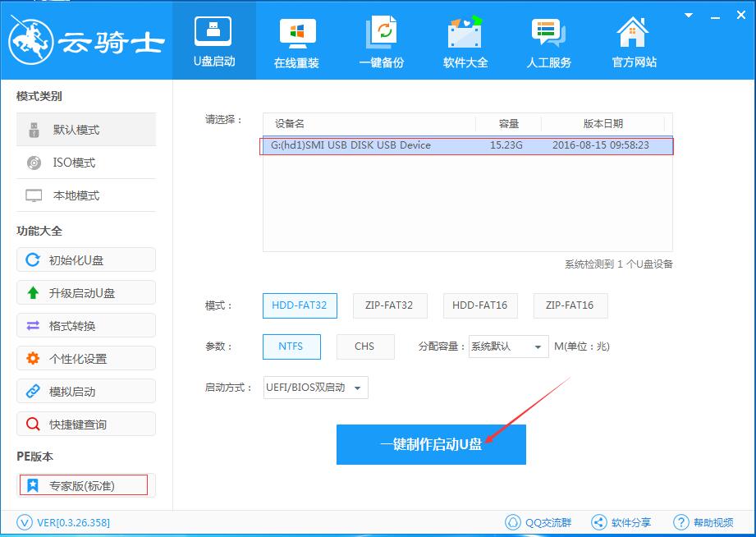Image resolution: width=756 pixels, height=537 pixels.
Task: Expand the top-right arrow menu
Action: [688, 15]
